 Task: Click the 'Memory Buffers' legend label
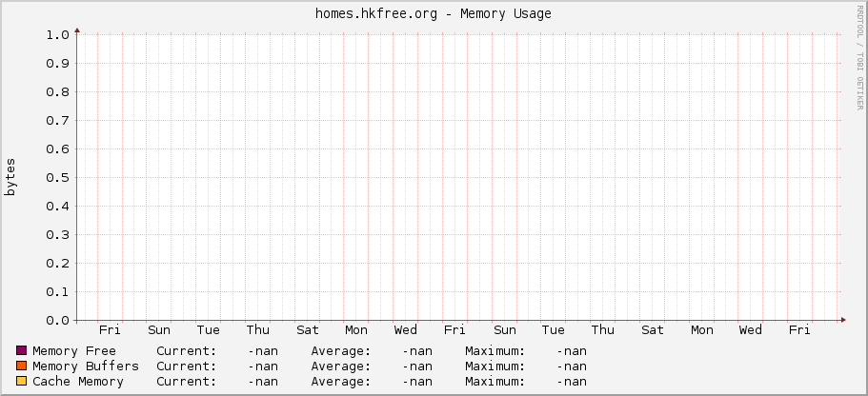pos(86,366)
